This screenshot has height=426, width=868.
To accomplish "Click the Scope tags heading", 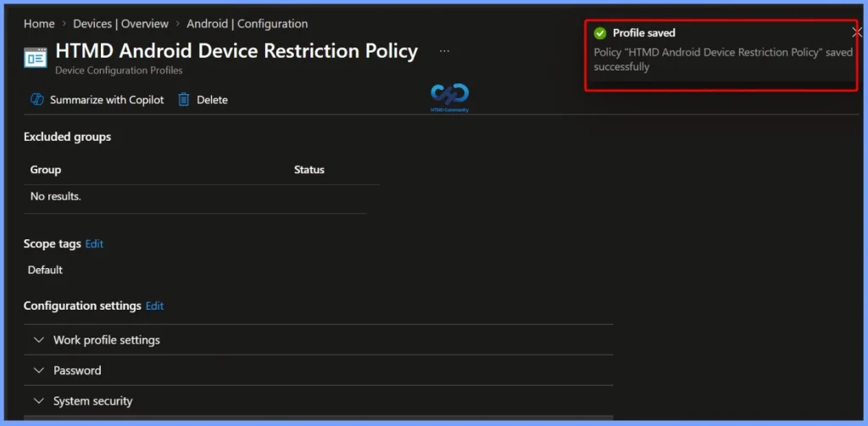I will (x=52, y=244).
